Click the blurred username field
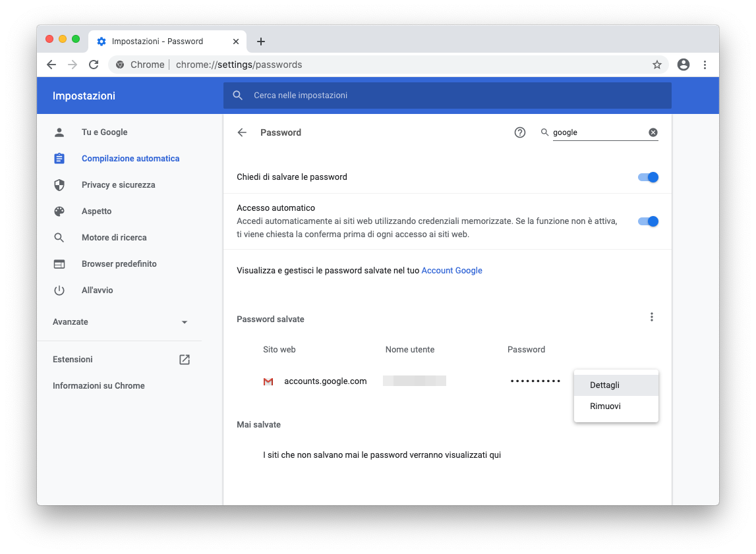Screen dimensions: 756x554 414,381
